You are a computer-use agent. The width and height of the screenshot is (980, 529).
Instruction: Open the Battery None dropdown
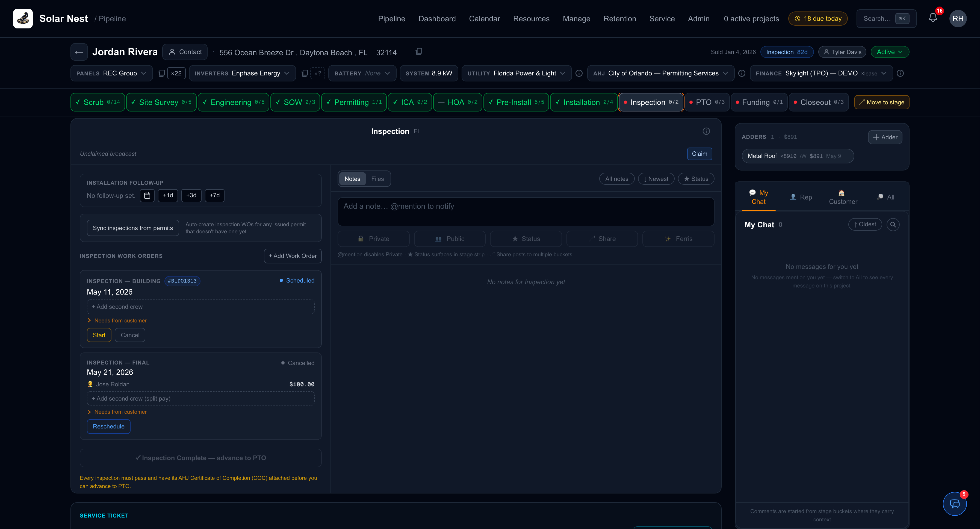pos(362,73)
